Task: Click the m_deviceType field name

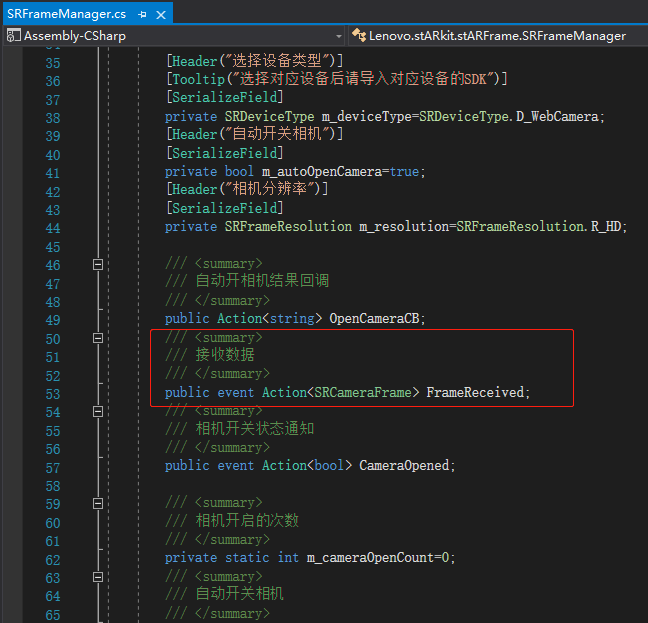Action: tap(367, 117)
